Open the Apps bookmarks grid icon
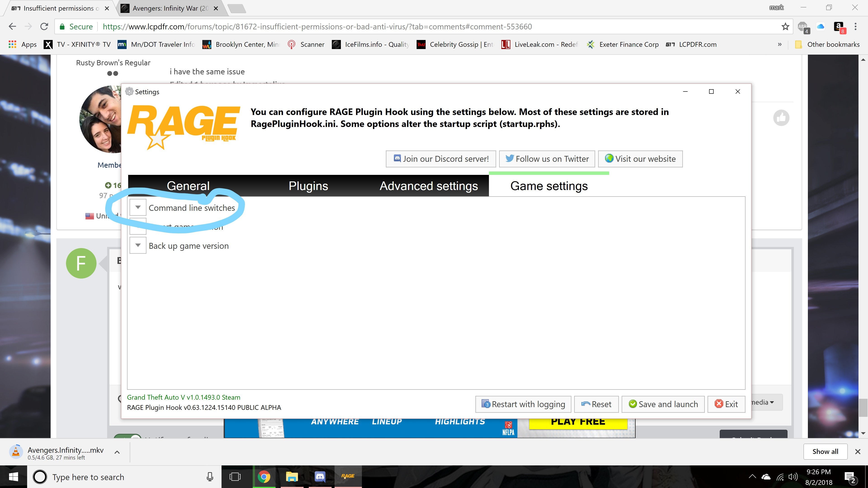Image resolution: width=868 pixels, height=488 pixels. pos(12,45)
